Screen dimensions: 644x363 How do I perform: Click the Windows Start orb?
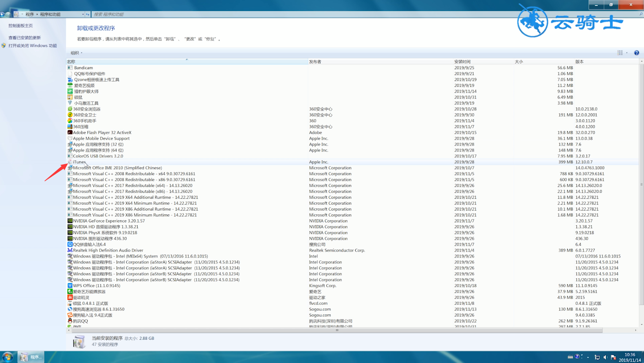coord(7,357)
